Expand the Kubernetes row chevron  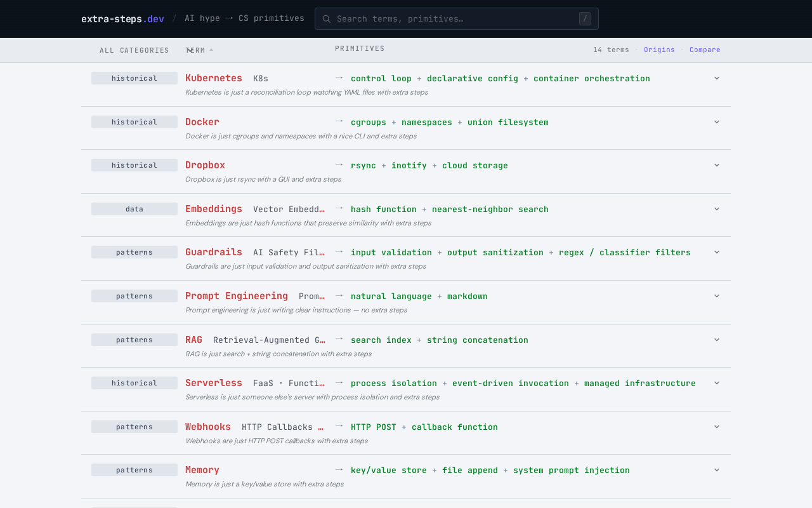click(x=717, y=78)
